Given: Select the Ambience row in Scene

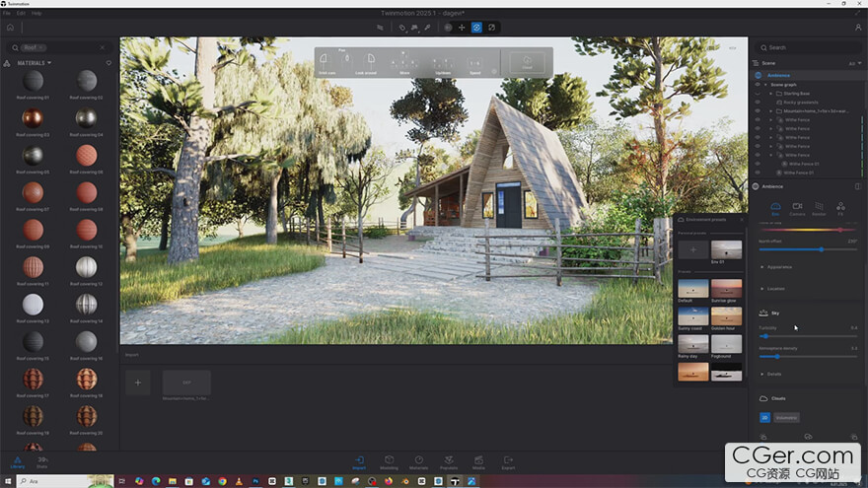Looking at the screenshot, I should point(808,75).
